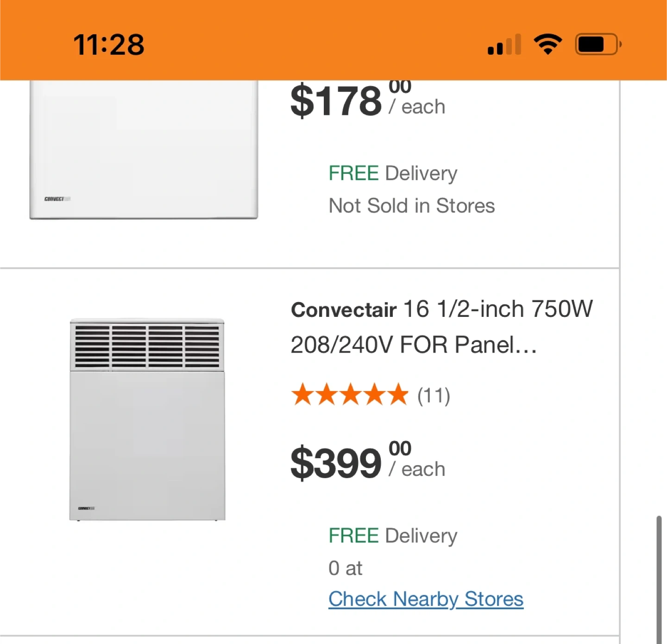Tap the small logo on the grille heater

[86, 508]
